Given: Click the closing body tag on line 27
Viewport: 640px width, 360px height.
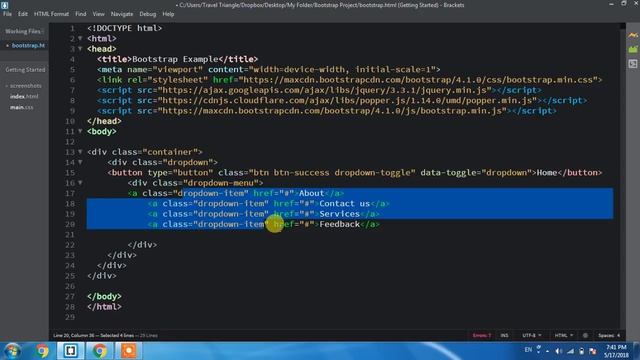Looking at the screenshot, I should coord(104,296).
